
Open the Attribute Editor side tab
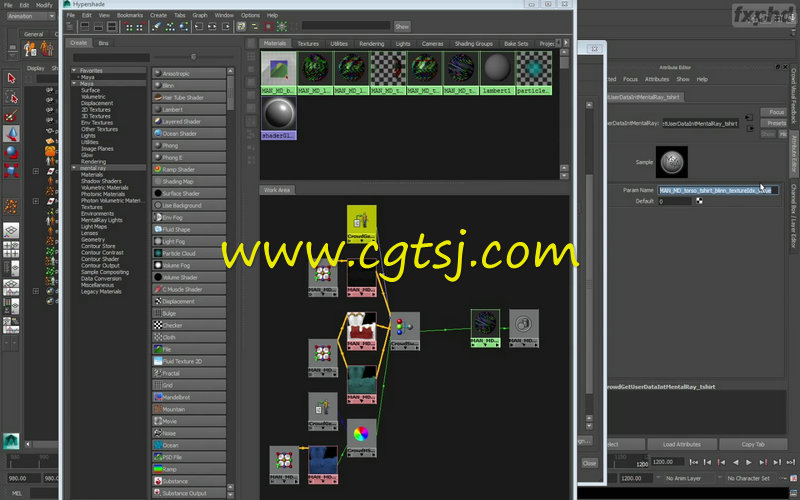click(x=794, y=152)
